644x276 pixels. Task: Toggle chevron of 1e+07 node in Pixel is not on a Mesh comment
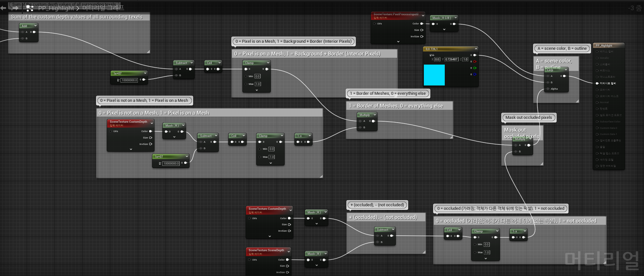[x=186, y=156]
